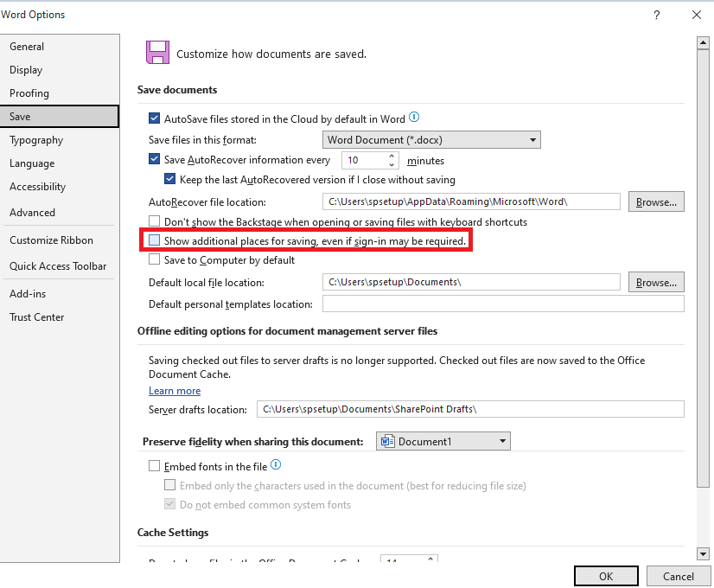Click the document icon inside Document1 selector
714x588 pixels.
click(x=387, y=440)
